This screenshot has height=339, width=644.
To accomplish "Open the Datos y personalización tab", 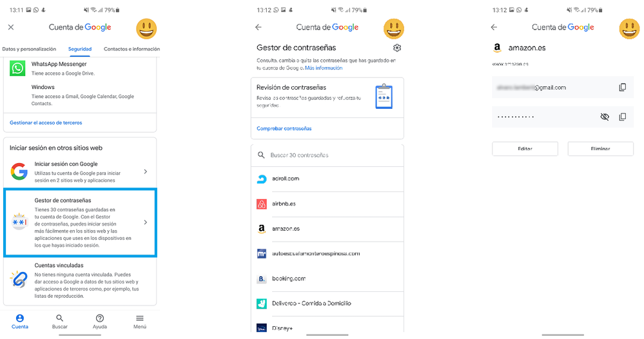I will 29,49.
